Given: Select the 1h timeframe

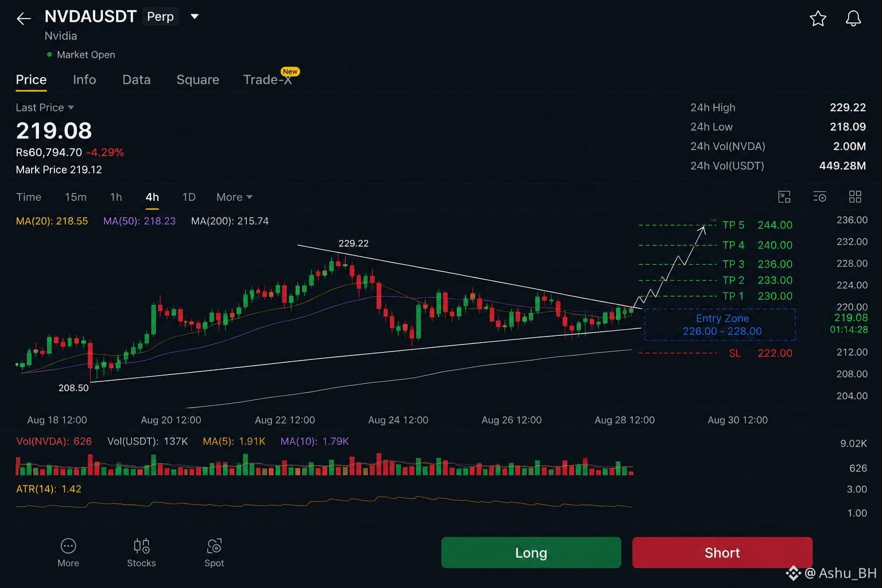Looking at the screenshot, I should pos(116,197).
